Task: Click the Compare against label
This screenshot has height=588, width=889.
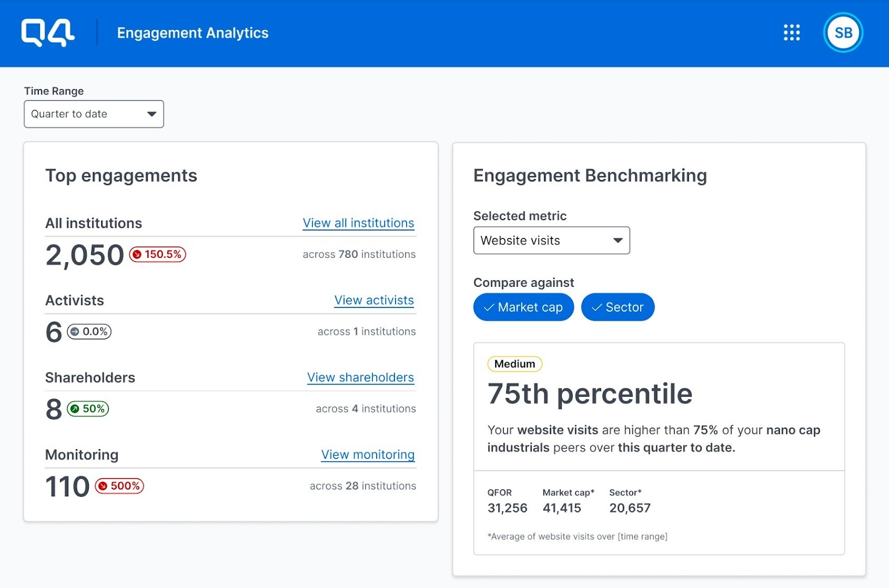Action: 523,282
